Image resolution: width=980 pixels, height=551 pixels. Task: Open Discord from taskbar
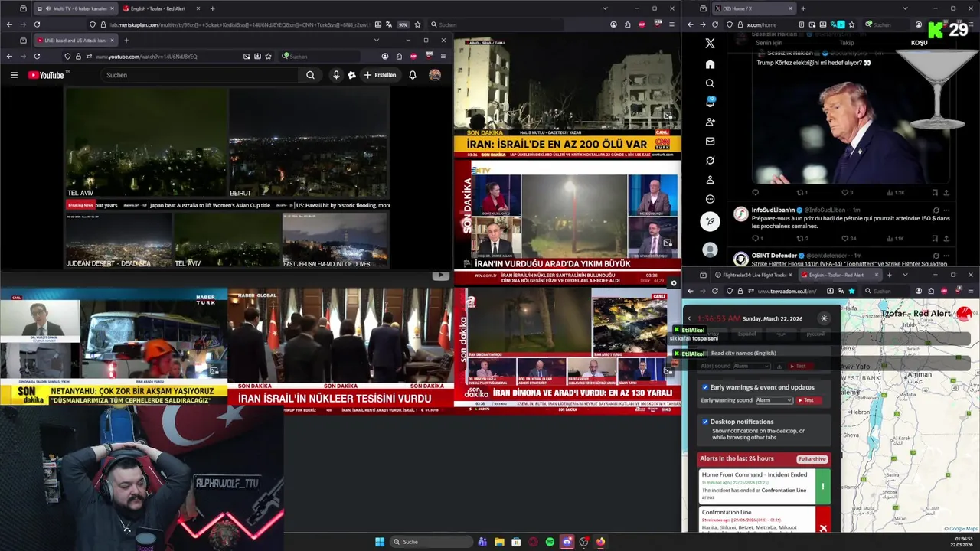pos(567,542)
